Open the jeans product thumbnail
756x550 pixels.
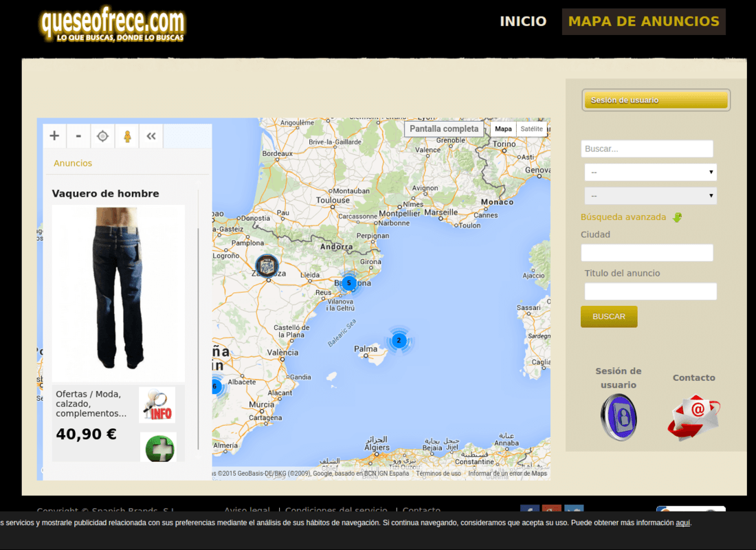tap(118, 292)
